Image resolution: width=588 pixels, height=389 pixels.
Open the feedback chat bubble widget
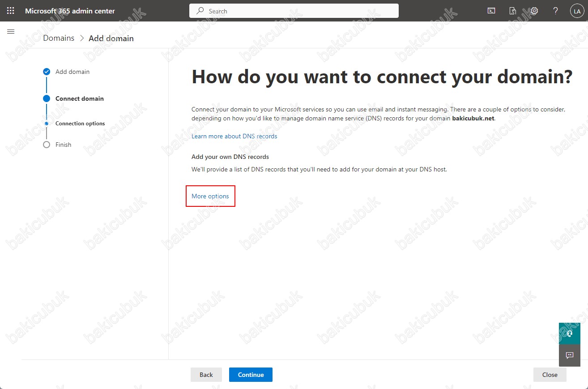click(x=570, y=355)
